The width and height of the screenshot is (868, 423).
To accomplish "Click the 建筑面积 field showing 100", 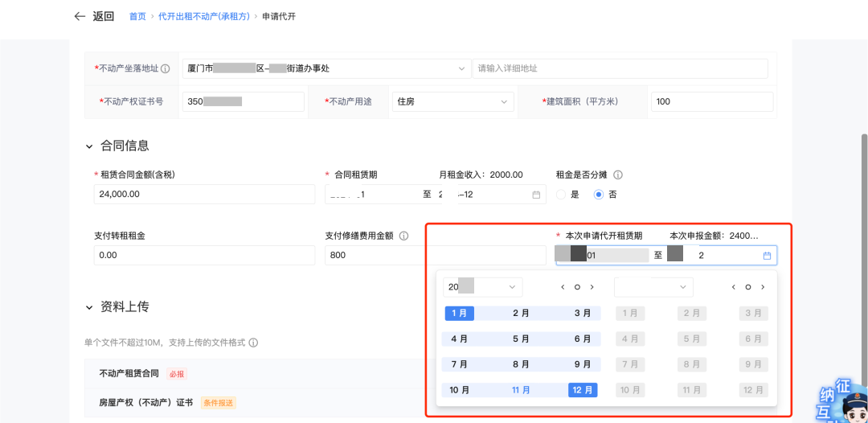I will [x=712, y=102].
